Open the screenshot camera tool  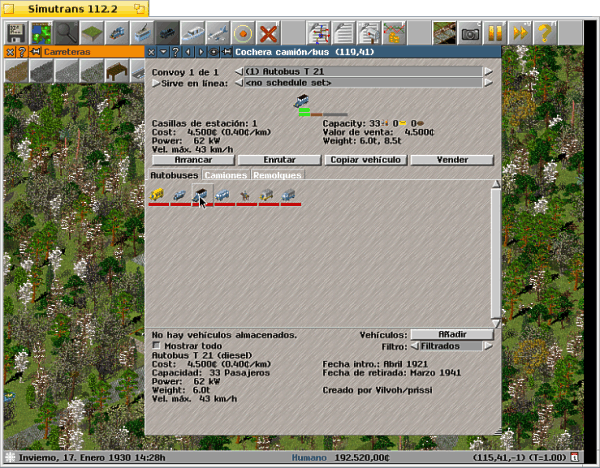pos(470,33)
